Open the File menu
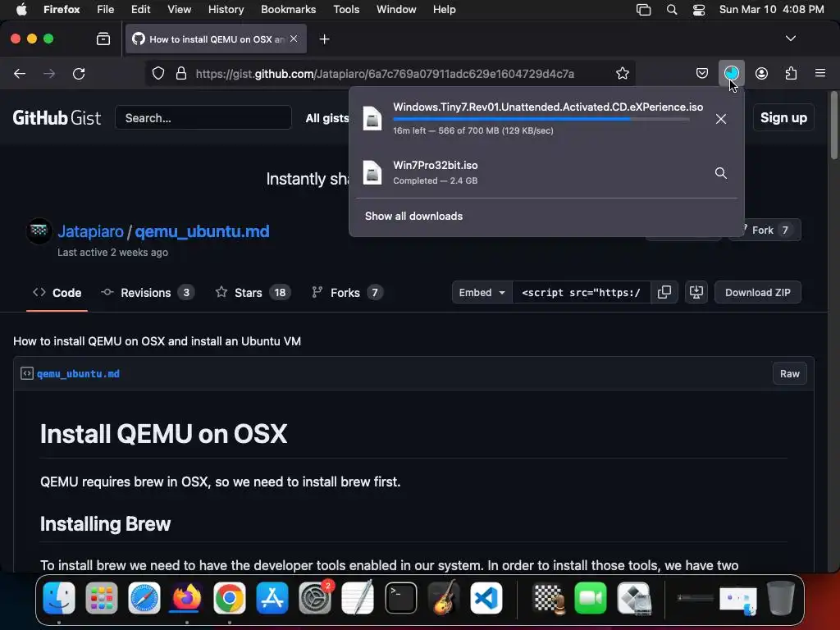 point(106,9)
